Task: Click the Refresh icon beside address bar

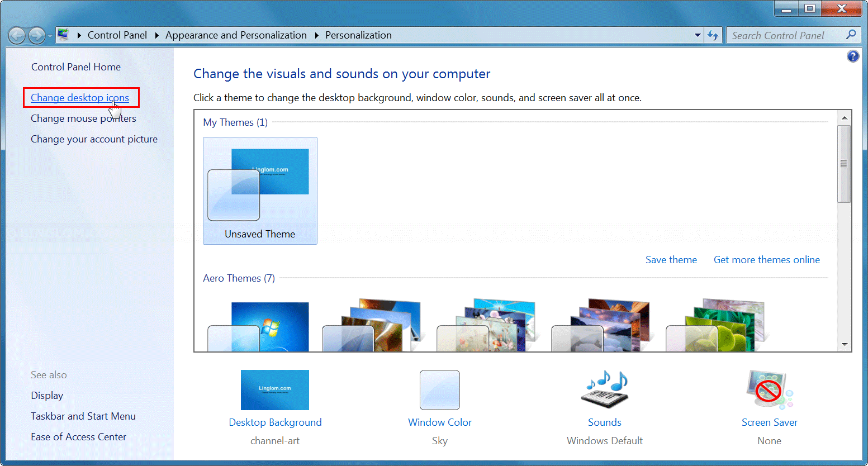Action: [713, 35]
